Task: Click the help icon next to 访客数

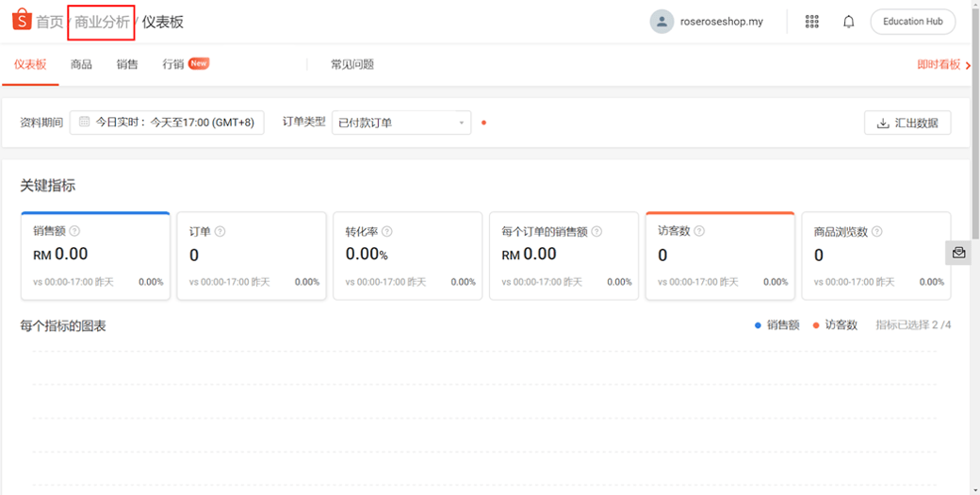Action: coord(699,231)
